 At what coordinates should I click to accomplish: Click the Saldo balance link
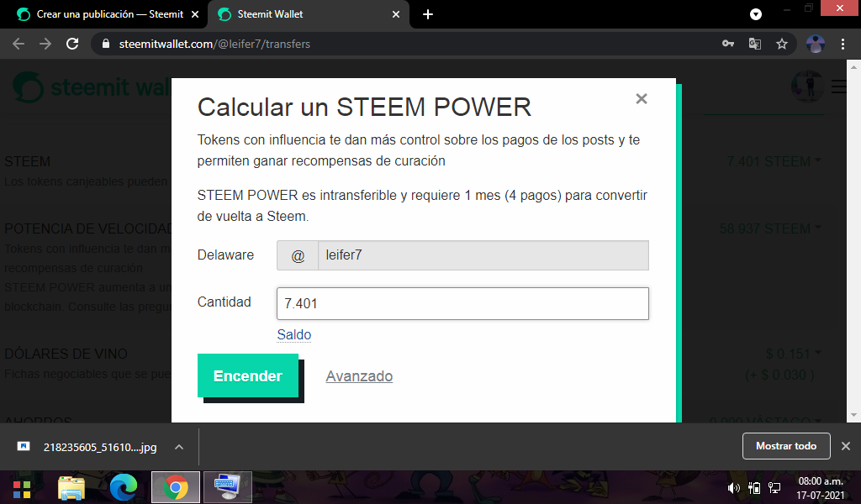(x=293, y=334)
